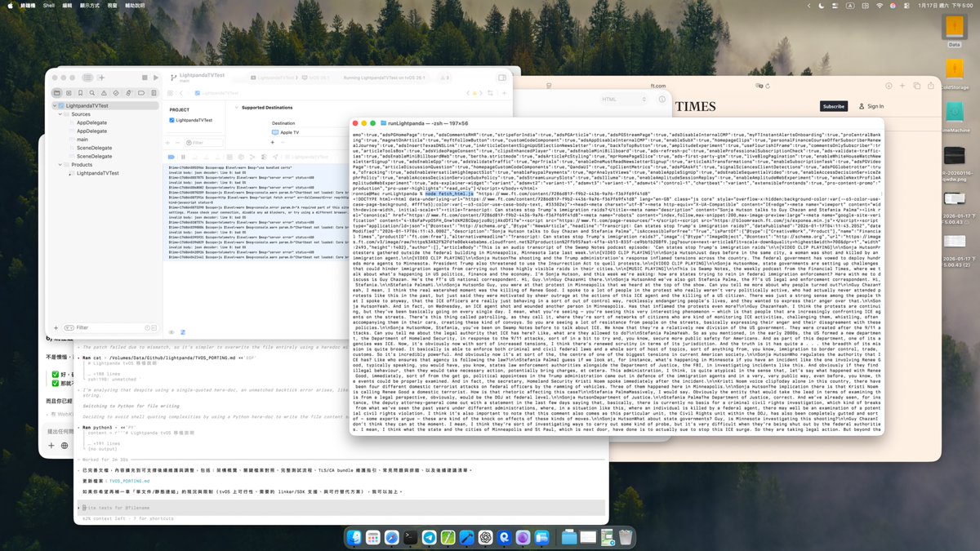980x551 pixels.
Task: Select LightpandaTVTest under Products
Action: [97, 173]
